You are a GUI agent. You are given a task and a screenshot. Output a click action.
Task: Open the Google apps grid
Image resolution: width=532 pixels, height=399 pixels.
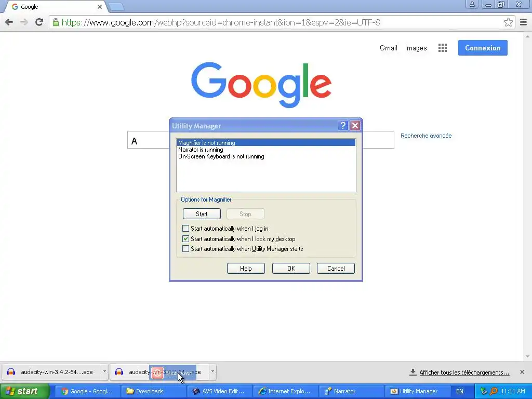[x=443, y=48]
